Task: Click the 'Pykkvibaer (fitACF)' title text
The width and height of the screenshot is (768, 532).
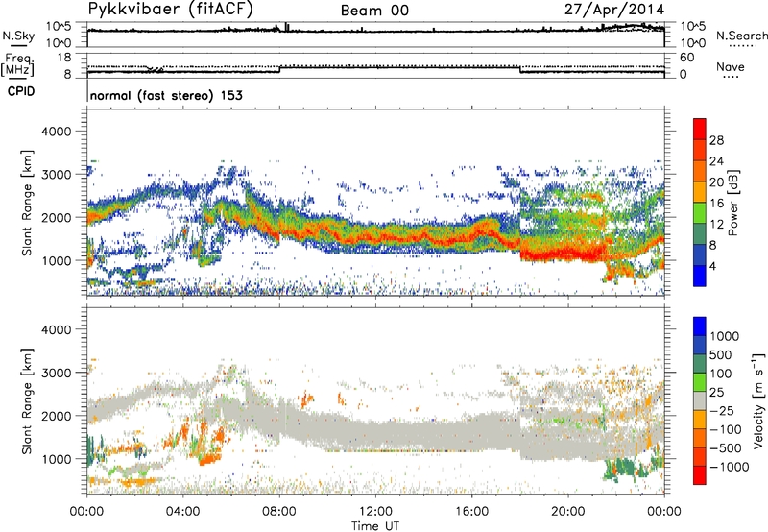Action: click(171, 10)
